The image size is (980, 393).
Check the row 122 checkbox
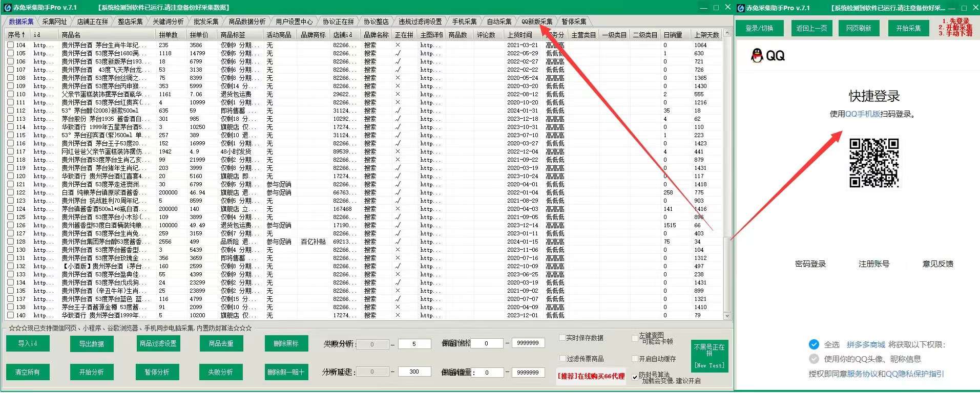tap(10, 192)
